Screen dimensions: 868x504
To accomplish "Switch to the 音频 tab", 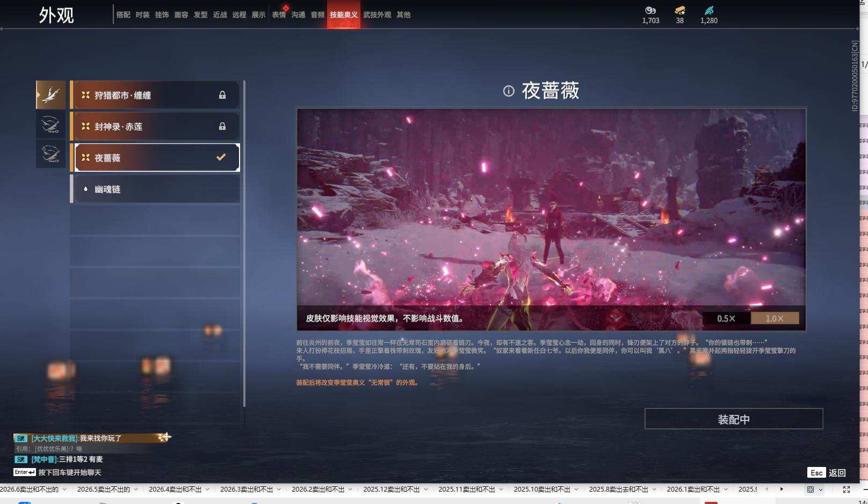I will coord(317,14).
